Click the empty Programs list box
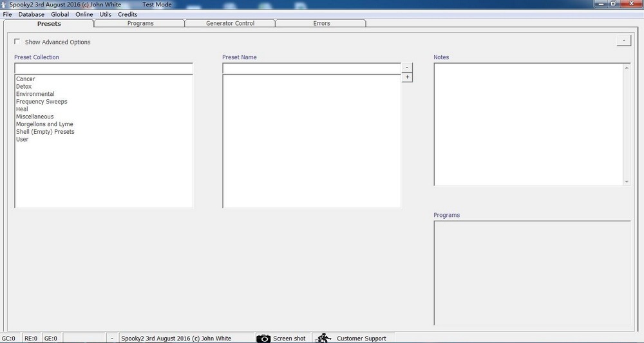The image size is (644, 343). [x=533, y=273]
